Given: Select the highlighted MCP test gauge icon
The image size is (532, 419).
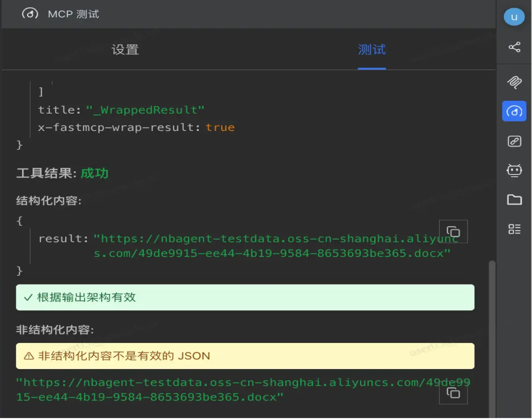Looking at the screenshot, I should tap(514, 112).
